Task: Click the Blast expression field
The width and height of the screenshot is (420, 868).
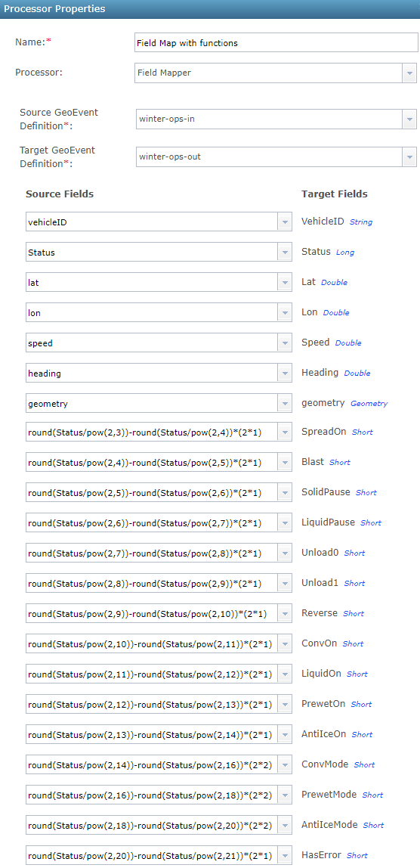Action: pyautogui.click(x=152, y=462)
